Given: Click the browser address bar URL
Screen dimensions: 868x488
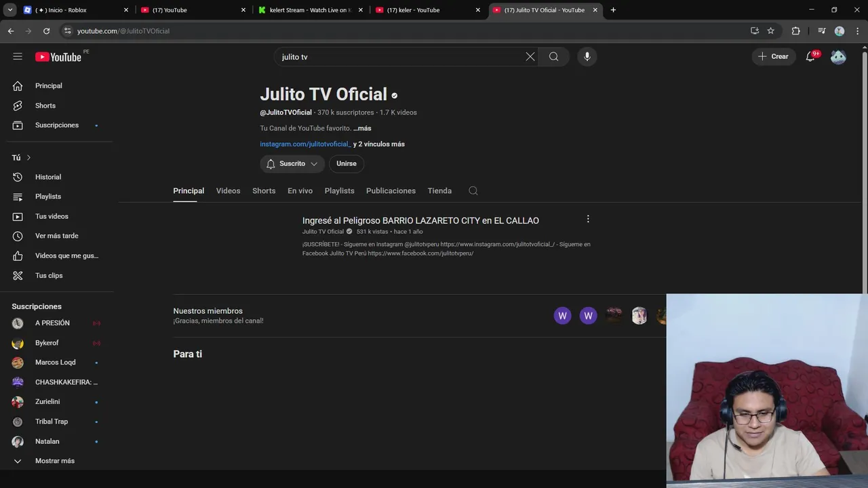Looking at the screenshot, I should point(123,31).
